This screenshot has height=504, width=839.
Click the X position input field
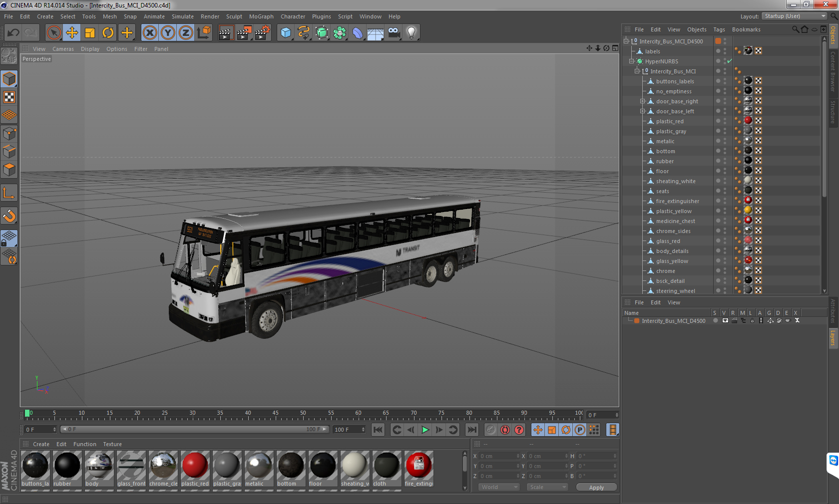click(499, 456)
